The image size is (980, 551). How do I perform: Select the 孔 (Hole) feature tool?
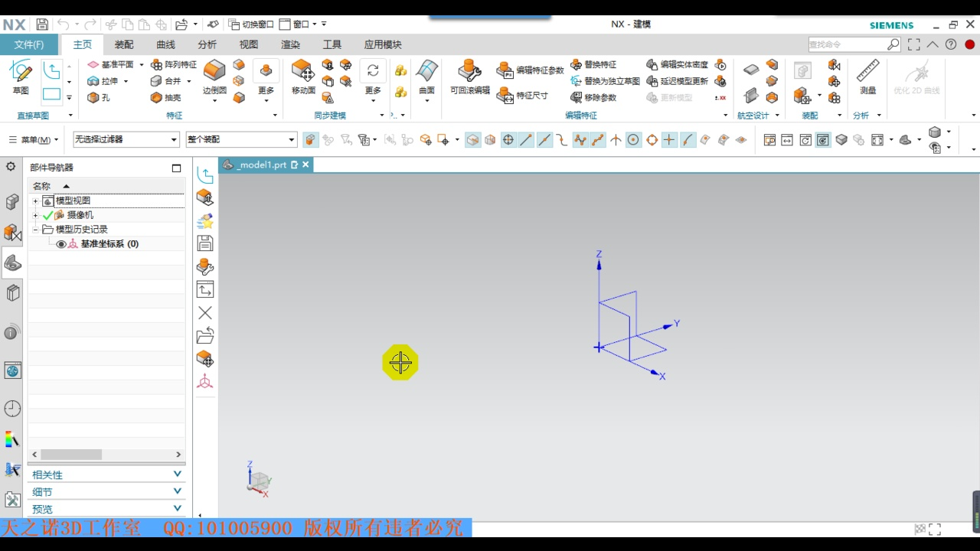[99, 98]
